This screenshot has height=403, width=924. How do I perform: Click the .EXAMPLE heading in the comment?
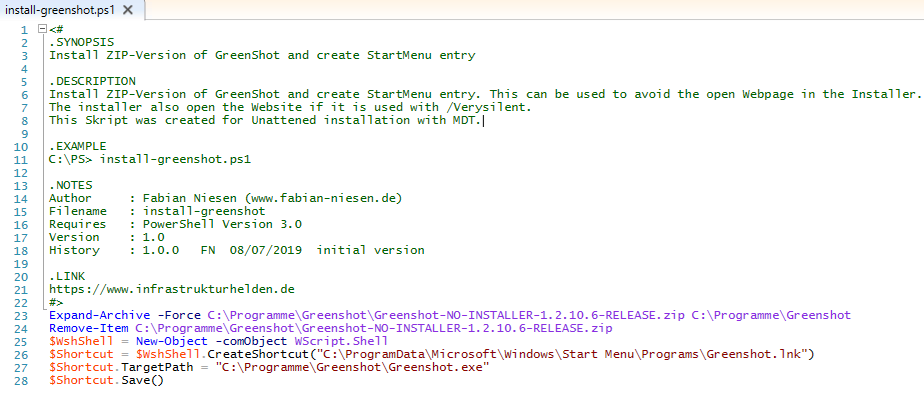tap(77, 146)
